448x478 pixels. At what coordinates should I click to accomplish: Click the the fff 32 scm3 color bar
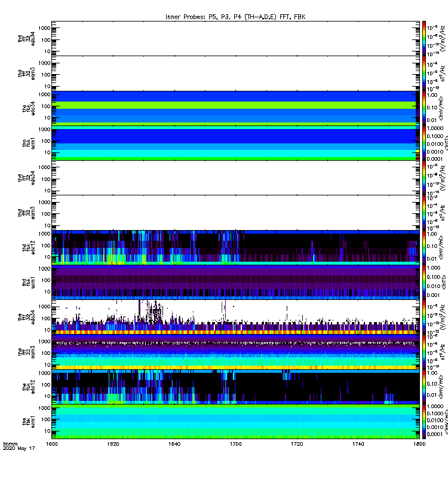424,352
